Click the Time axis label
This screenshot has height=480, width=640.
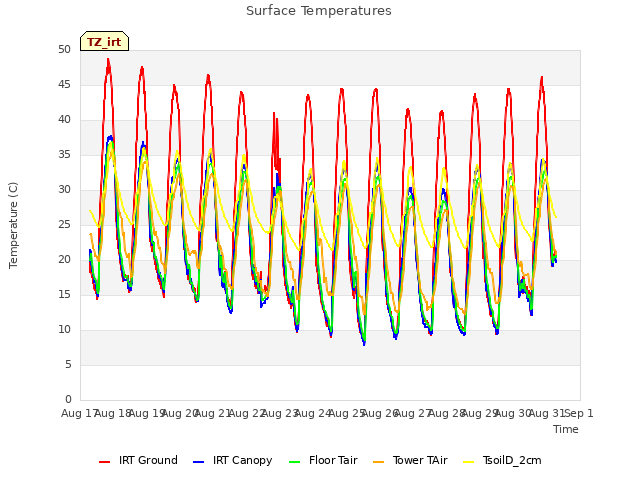[566, 429]
